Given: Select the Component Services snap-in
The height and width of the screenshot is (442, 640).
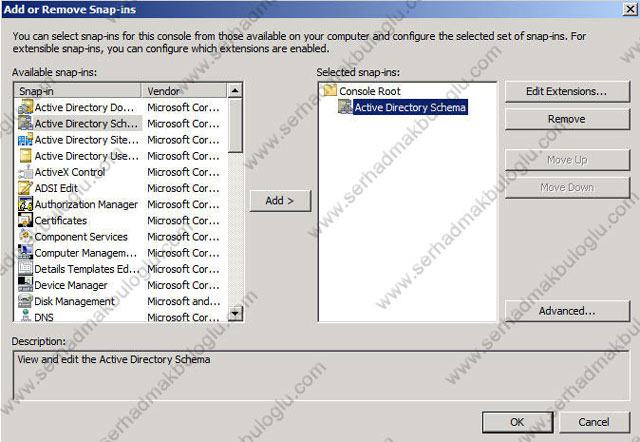Looking at the screenshot, I should pyautogui.click(x=121, y=237).
